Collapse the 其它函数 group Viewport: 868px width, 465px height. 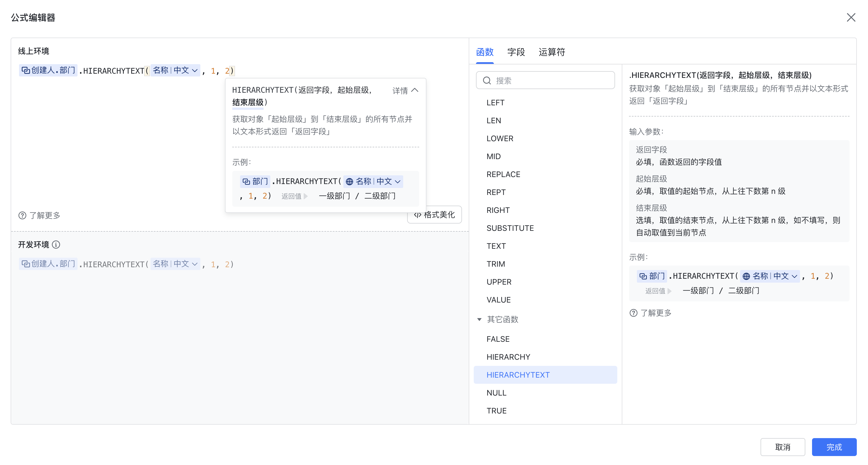coord(479,319)
